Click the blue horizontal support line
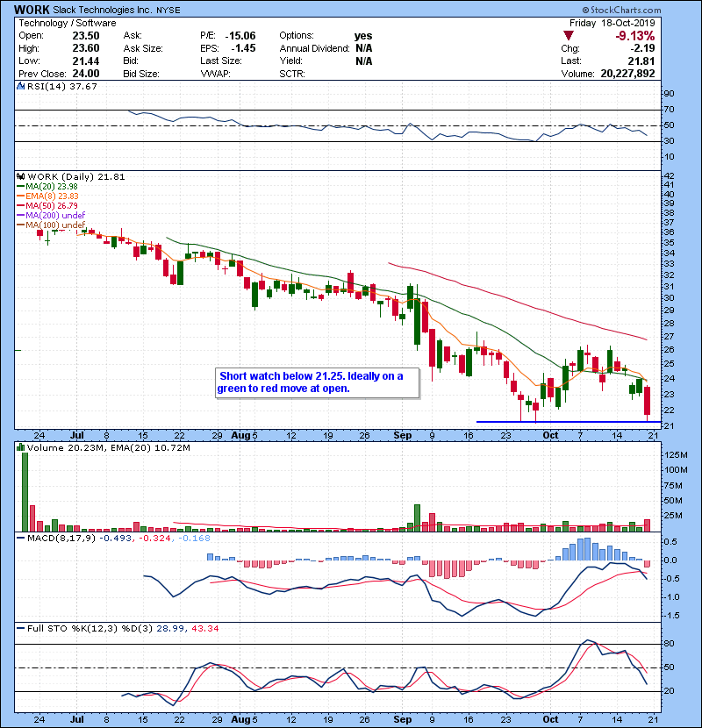Image resolution: width=702 pixels, height=728 pixels. point(569,422)
